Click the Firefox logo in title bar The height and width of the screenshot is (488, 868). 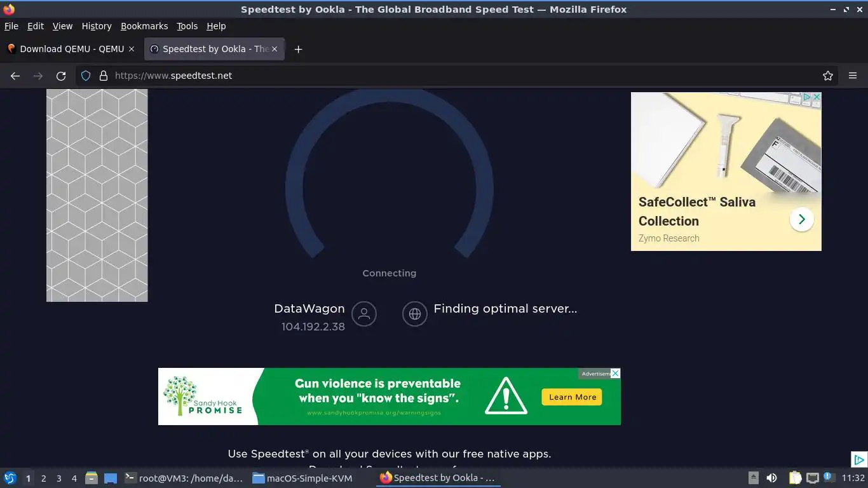click(9, 10)
